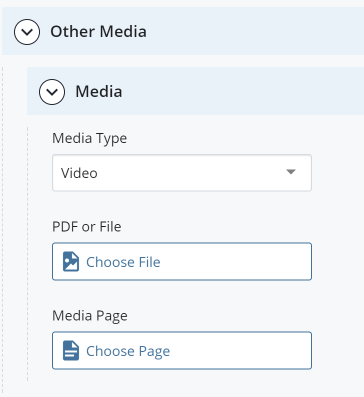Click the Choose File button
The image size is (364, 397).
(x=182, y=262)
